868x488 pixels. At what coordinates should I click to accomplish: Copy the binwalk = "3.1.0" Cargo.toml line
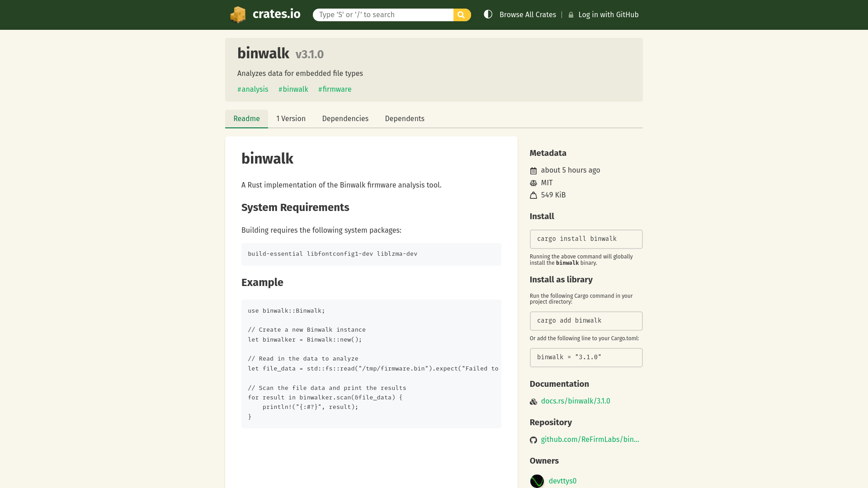tap(586, 357)
